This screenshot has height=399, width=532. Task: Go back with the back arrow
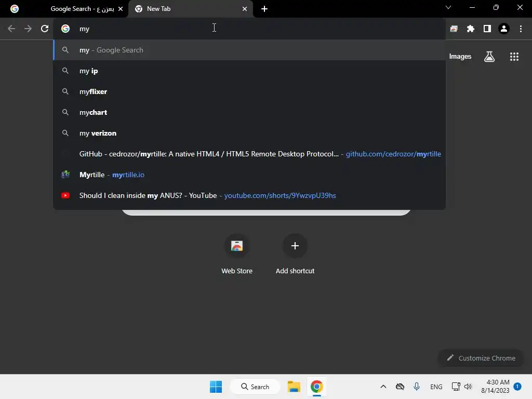pyautogui.click(x=11, y=29)
